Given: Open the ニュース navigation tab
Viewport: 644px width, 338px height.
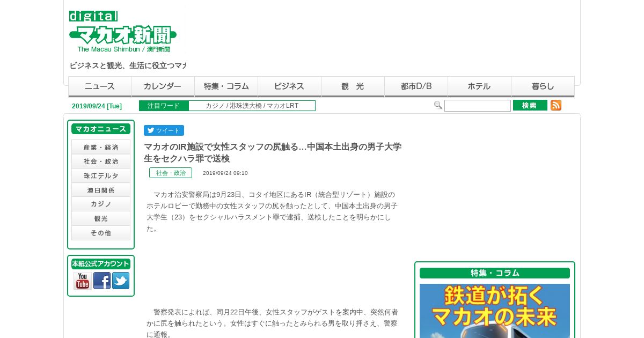Looking at the screenshot, I should 100,86.
